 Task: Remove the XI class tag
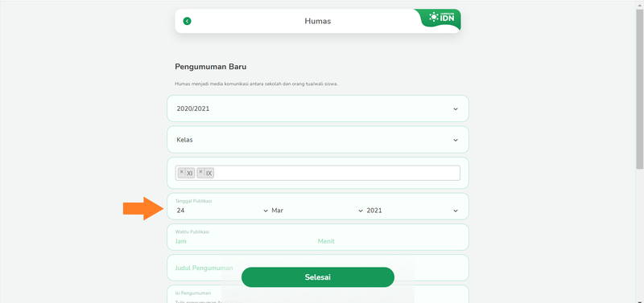(x=182, y=172)
